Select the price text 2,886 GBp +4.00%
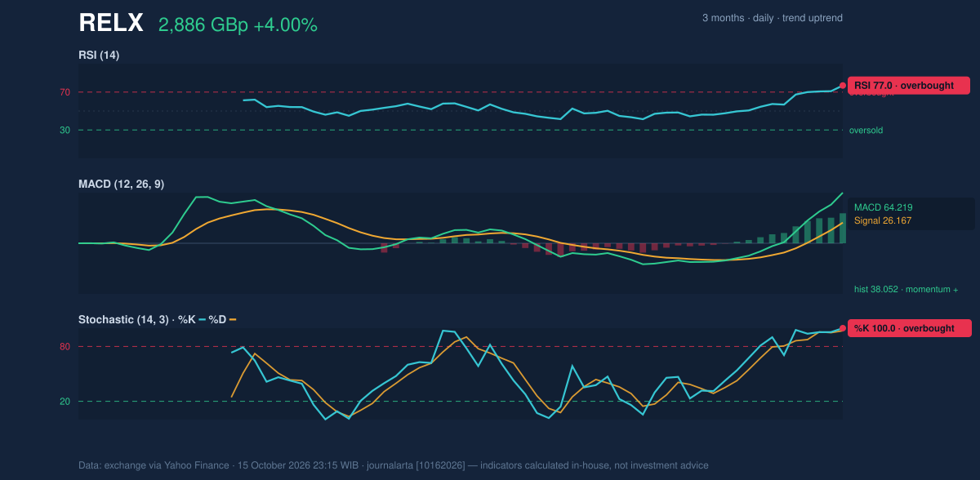Screen dimensions: 980x480 pos(238,25)
